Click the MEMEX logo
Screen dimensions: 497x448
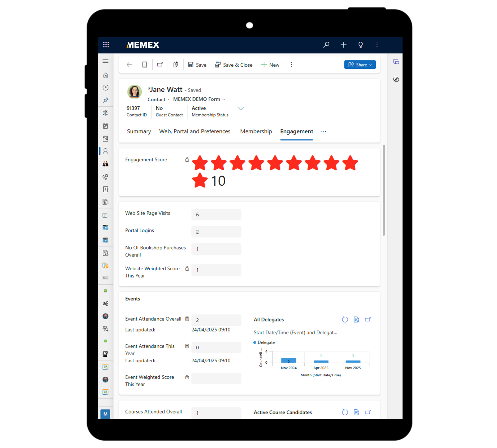tap(143, 45)
